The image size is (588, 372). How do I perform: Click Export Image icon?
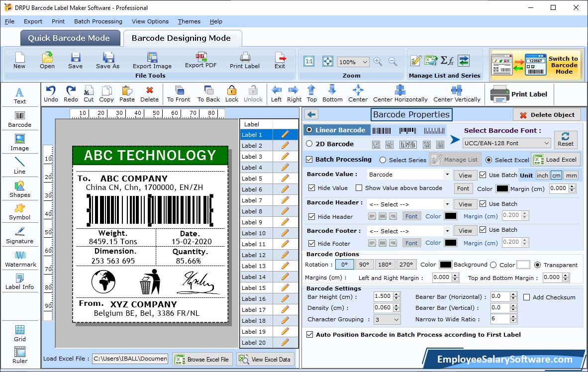[x=152, y=60]
